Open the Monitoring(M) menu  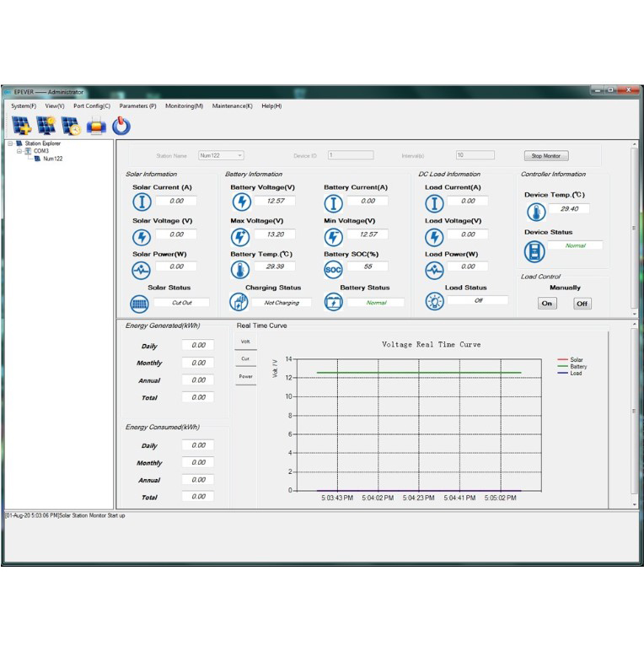click(184, 106)
